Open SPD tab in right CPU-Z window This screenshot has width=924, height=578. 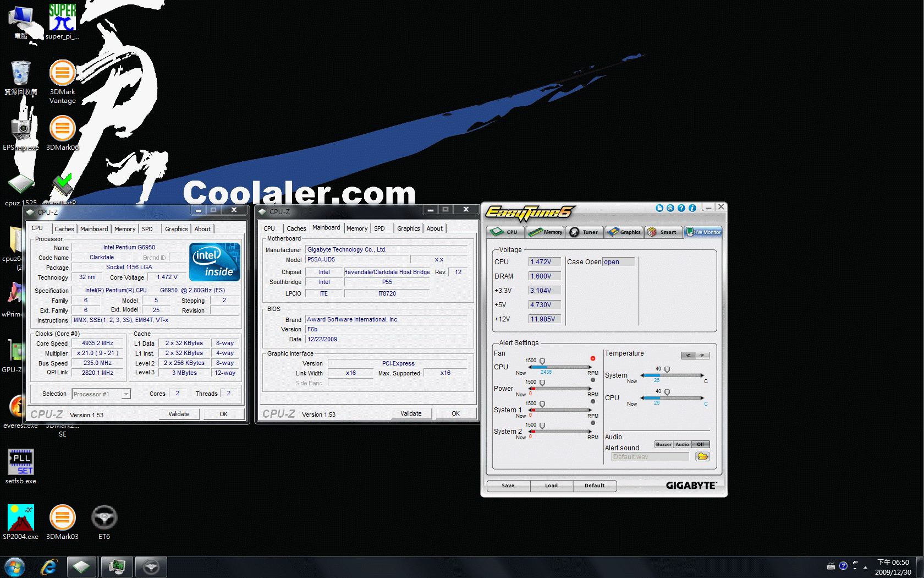[380, 228]
